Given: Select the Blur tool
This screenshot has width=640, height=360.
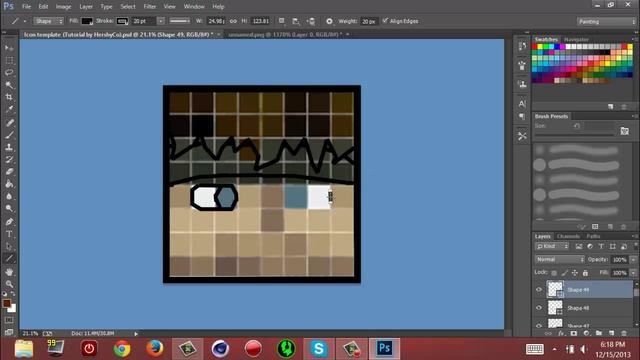Looking at the screenshot, I should tap(9, 196).
